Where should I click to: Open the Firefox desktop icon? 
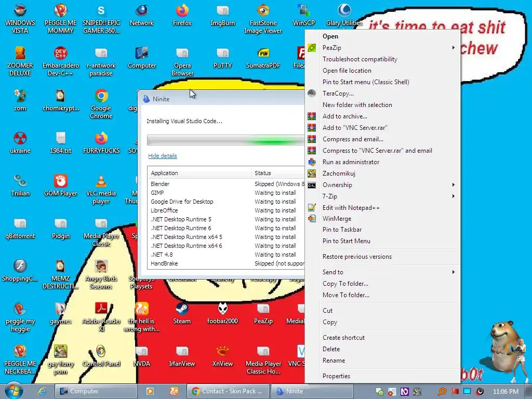182,15
